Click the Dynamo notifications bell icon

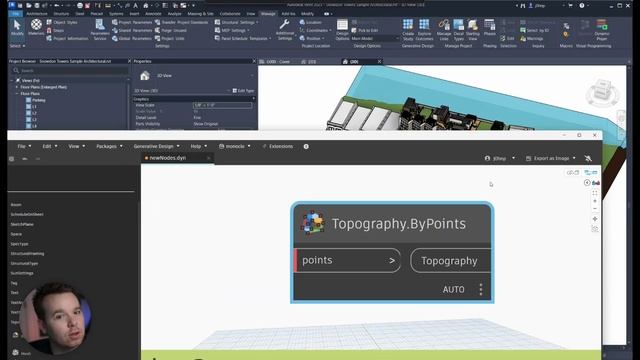588,158
